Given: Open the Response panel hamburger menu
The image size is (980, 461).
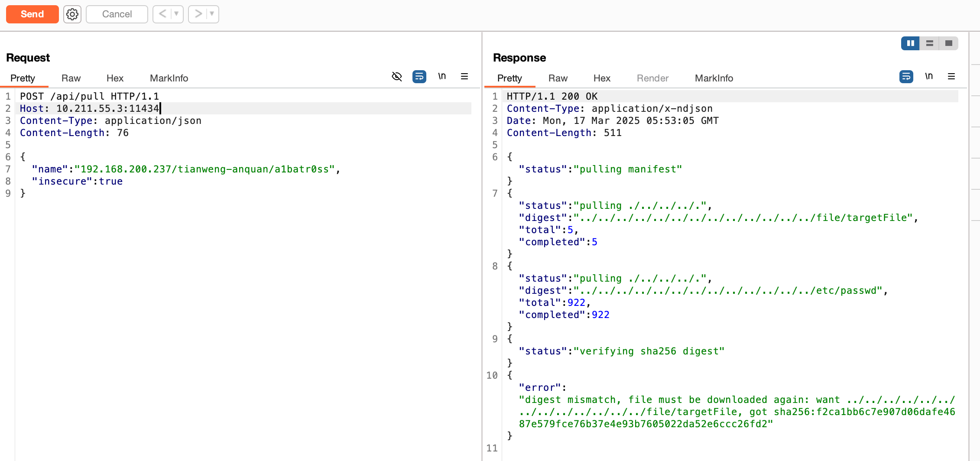Looking at the screenshot, I should (x=951, y=77).
